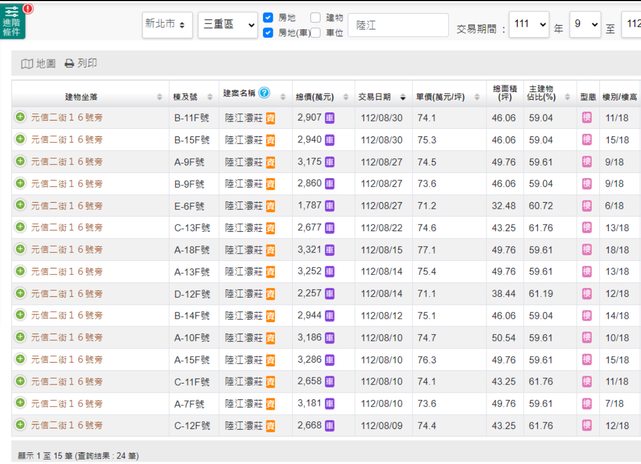
Task: Uncheck the 房地 checkbox
Action: tap(268, 18)
